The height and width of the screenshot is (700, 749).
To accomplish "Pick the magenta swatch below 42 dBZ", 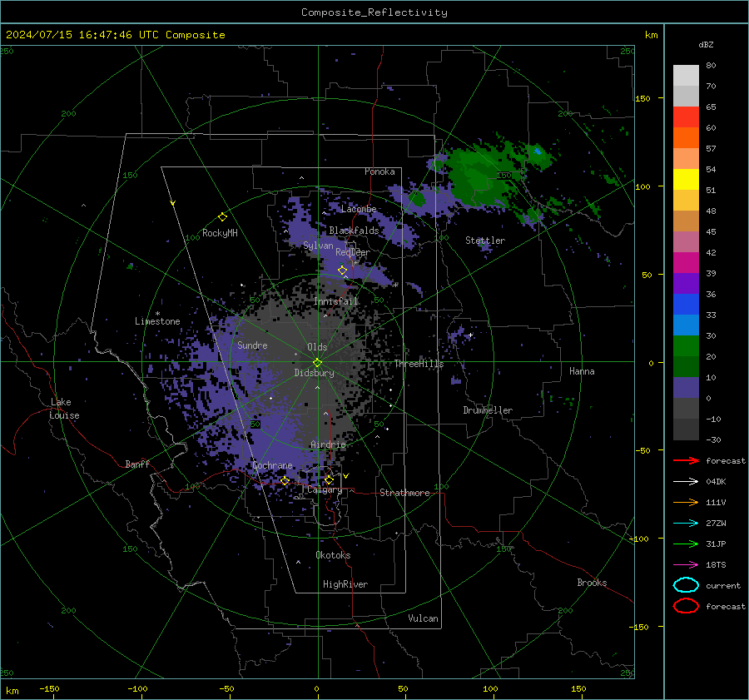I will coord(686,262).
